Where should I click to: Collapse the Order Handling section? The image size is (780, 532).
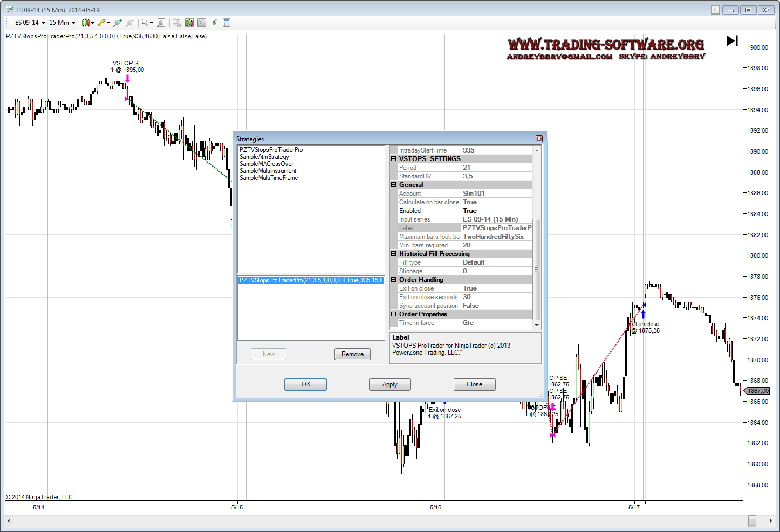click(394, 280)
